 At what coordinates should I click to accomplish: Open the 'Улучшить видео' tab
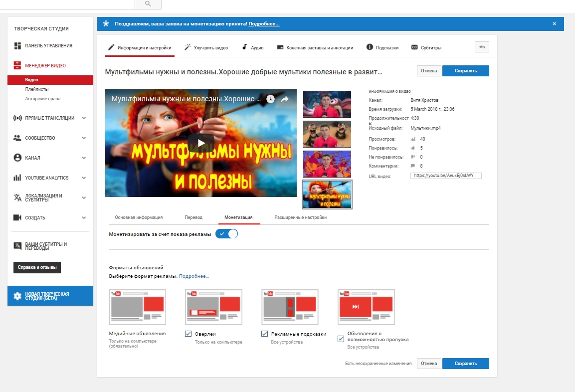pyautogui.click(x=206, y=48)
